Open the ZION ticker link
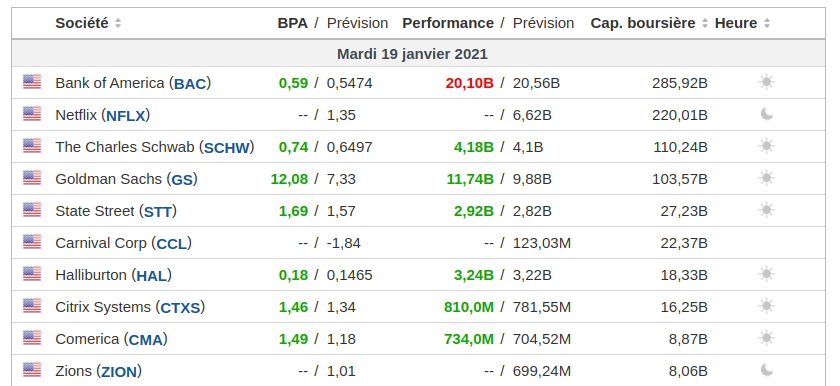 coord(119,372)
